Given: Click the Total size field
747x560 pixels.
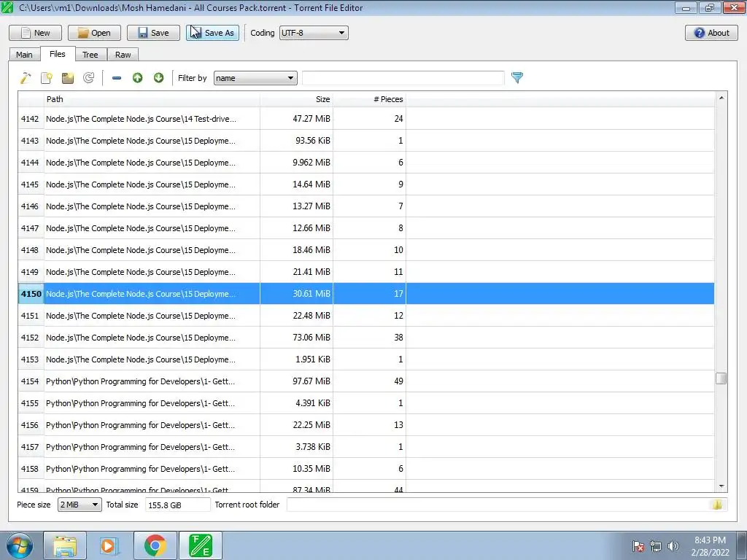Looking at the screenshot, I should [178, 505].
